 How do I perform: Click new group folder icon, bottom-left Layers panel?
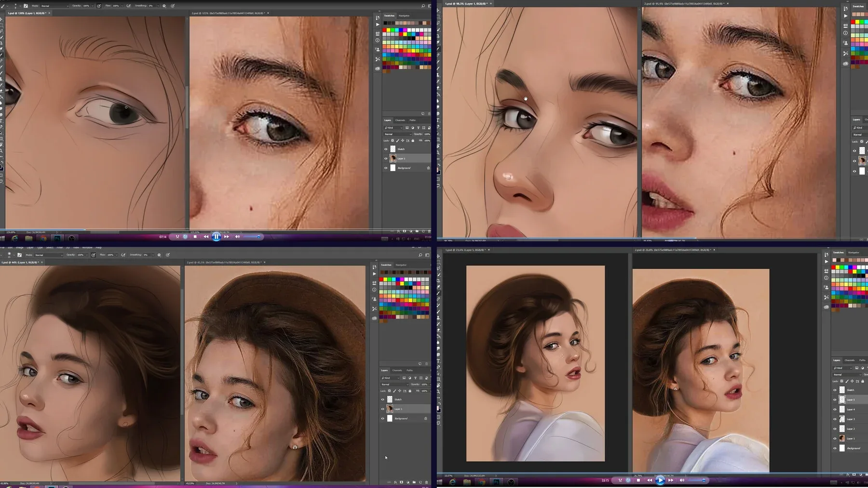[414, 482]
